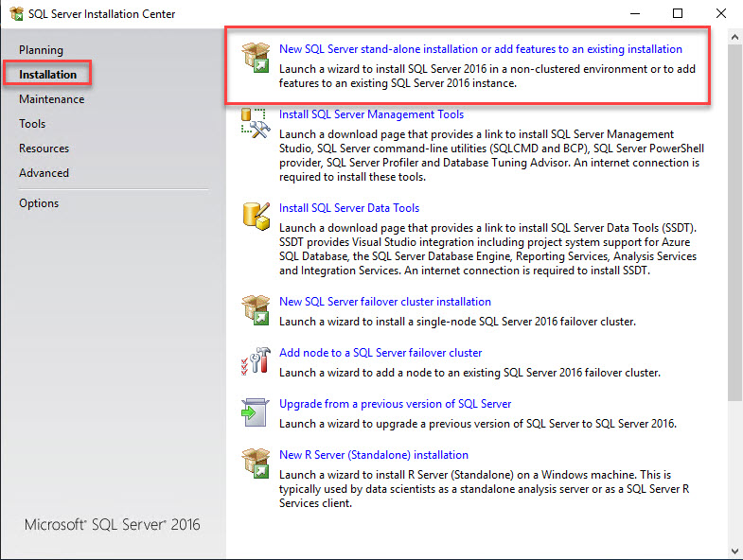Click the failover cluster installation box icon
This screenshot has width=743, height=560.
(x=256, y=310)
